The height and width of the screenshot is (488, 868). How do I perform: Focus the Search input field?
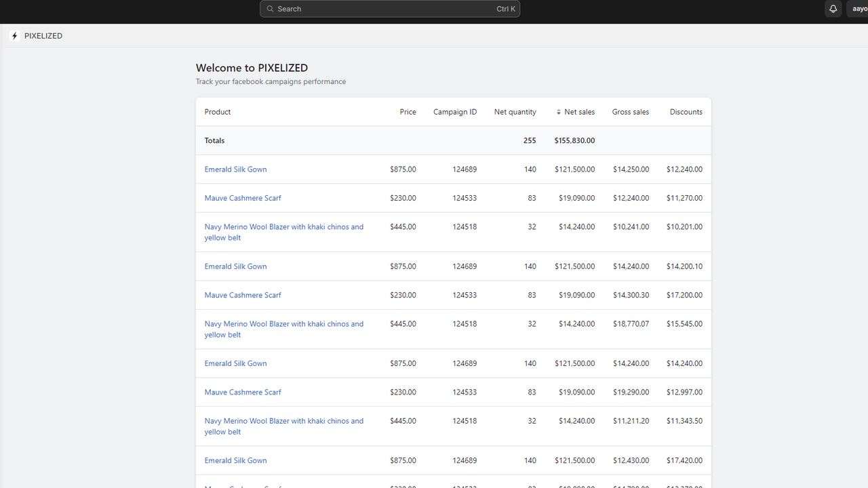click(x=390, y=9)
